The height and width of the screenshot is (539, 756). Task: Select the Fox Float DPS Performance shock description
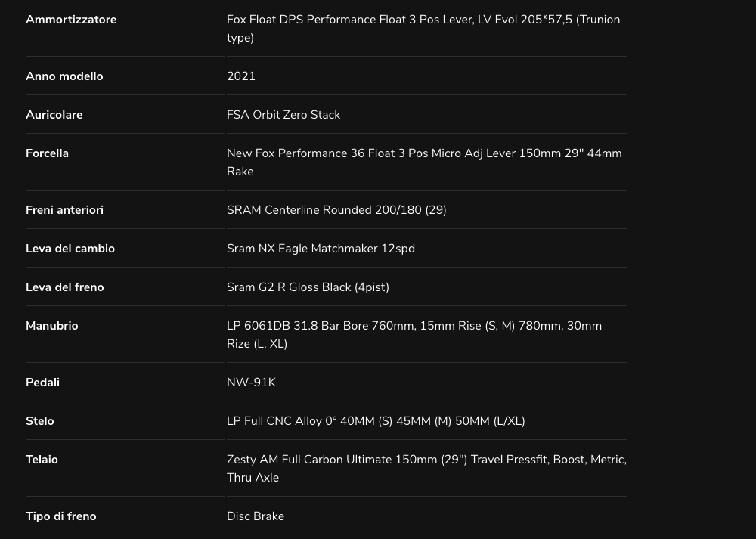423,29
